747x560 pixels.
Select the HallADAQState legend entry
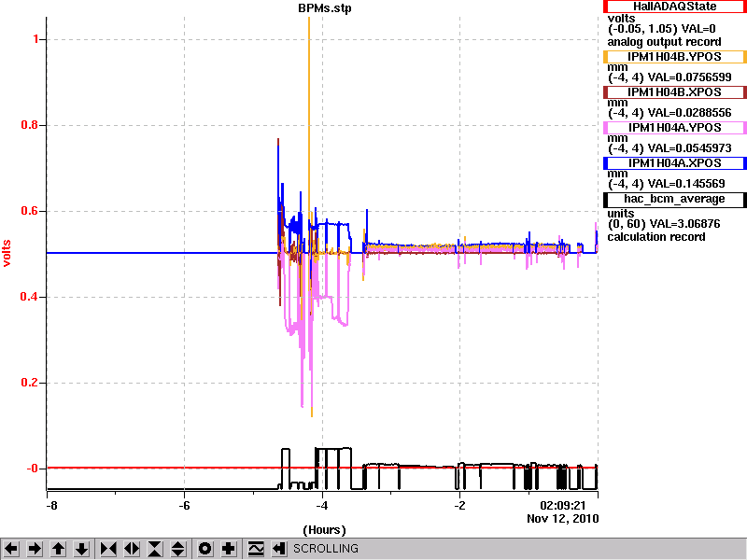pos(674,7)
